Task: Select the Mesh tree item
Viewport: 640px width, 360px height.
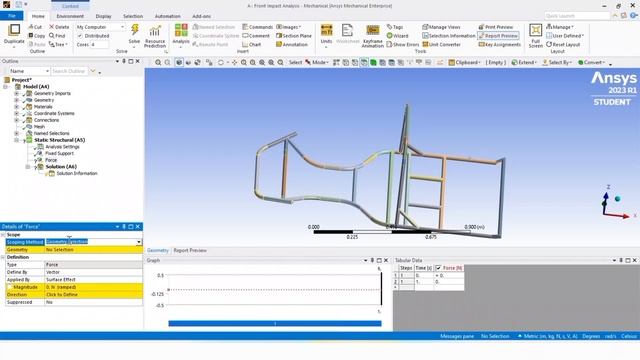Action: 39,127
